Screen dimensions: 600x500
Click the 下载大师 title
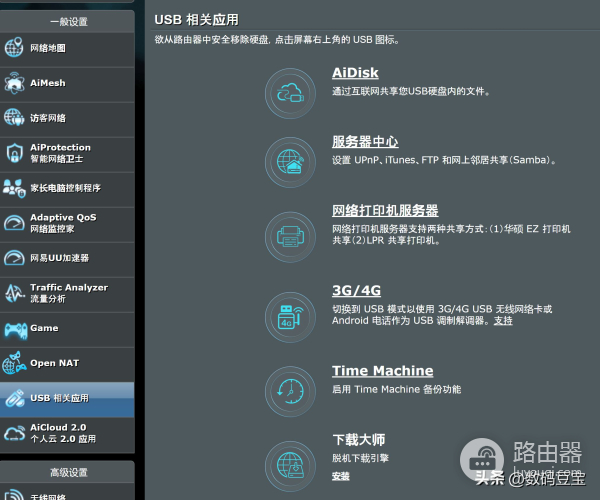359,440
